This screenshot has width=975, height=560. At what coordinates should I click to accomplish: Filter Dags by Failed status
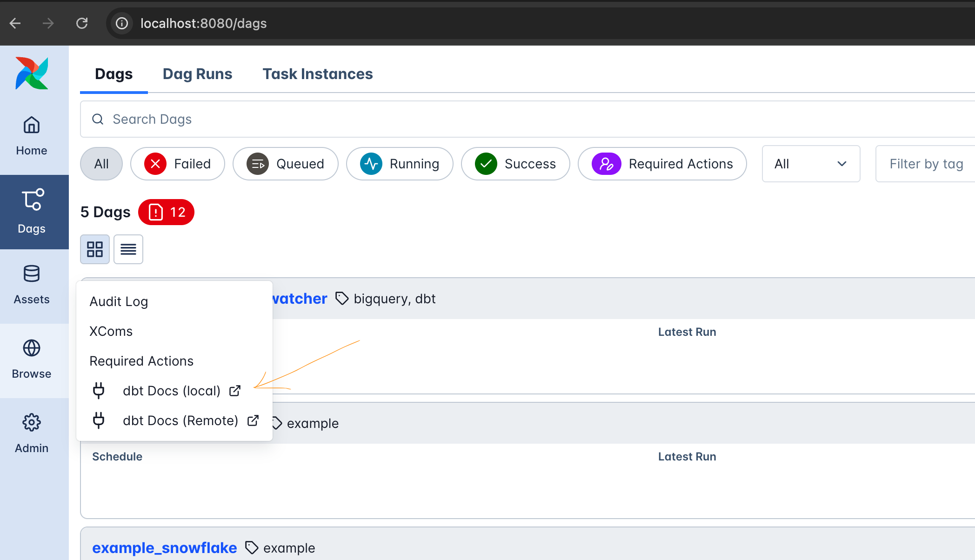pyautogui.click(x=177, y=164)
